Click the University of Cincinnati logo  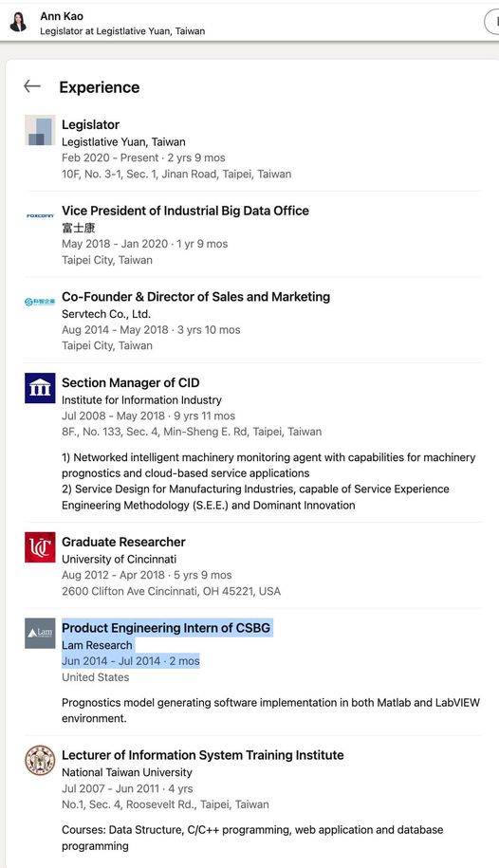coord(40,547)
